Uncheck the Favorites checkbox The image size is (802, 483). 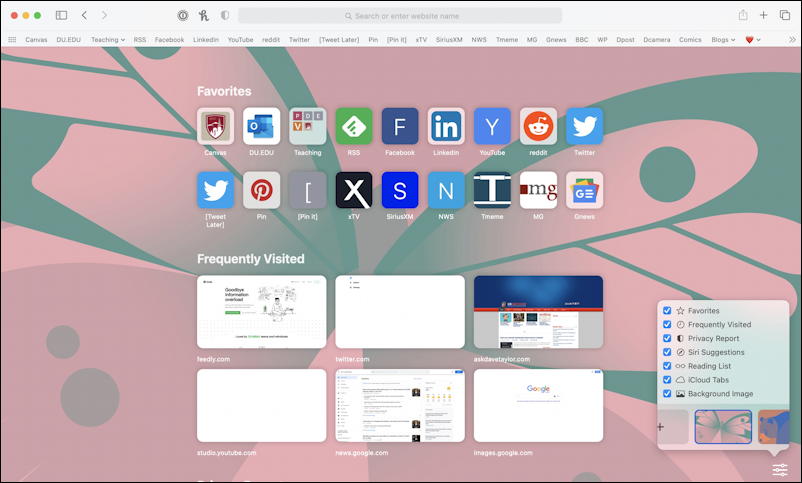coord(667,311)
